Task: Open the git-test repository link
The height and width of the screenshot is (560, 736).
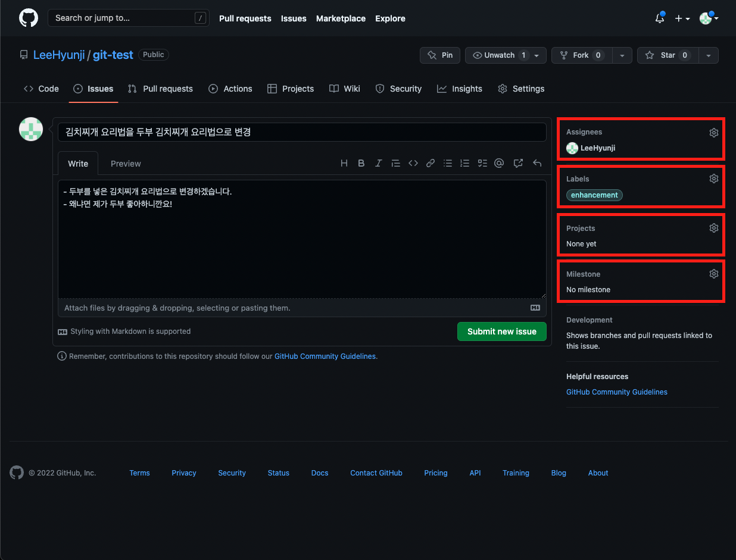Action: point(113,55)
